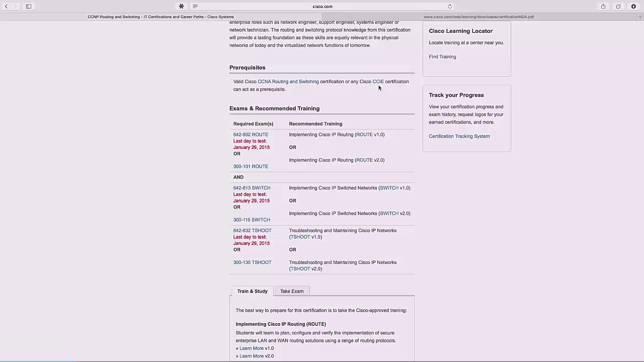This screenshot has width=644, height=362.
Task: Open the Find Training link
Action: click(442, 57)
